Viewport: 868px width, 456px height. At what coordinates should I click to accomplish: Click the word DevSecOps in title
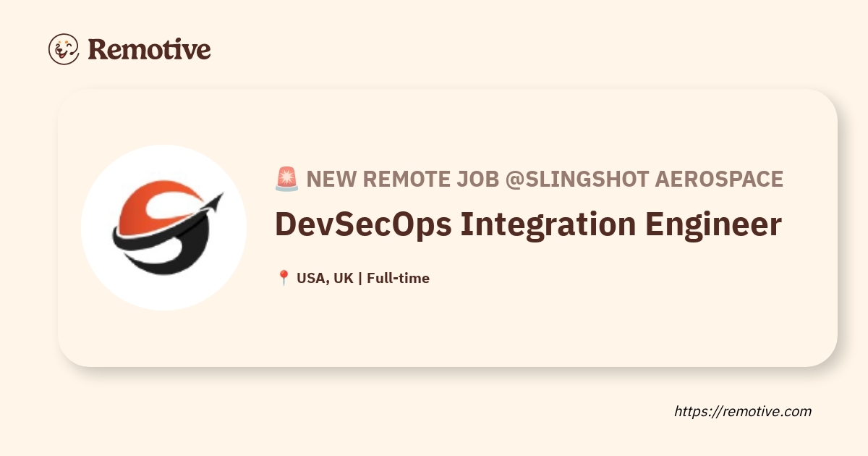[362, 225]
